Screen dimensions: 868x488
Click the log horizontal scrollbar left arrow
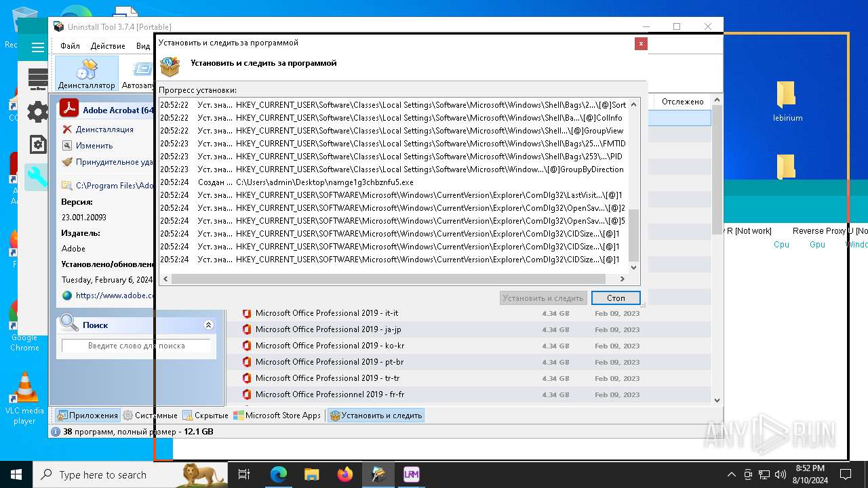(165, 279)
